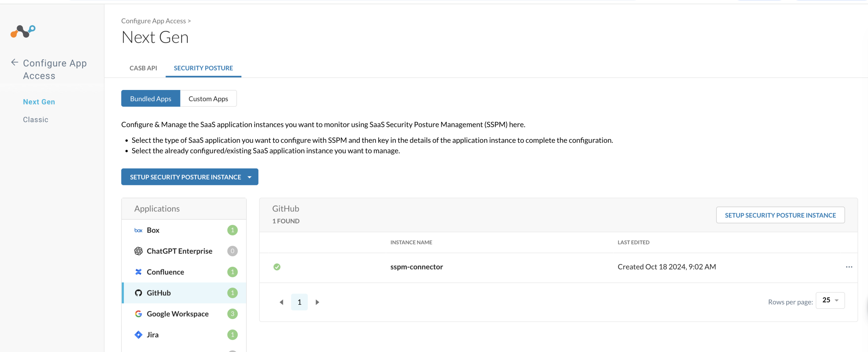Open the Rows per page dropdown
This screenshot has width=868, height=352.
pyautogui.click(x=830, y=300)
